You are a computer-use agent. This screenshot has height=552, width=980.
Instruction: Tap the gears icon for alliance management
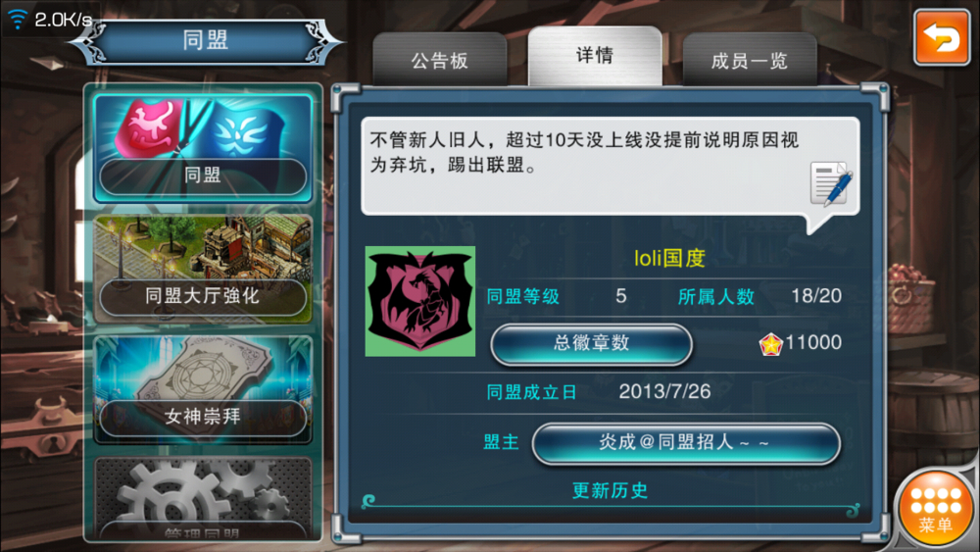click(x=203, y=494)
